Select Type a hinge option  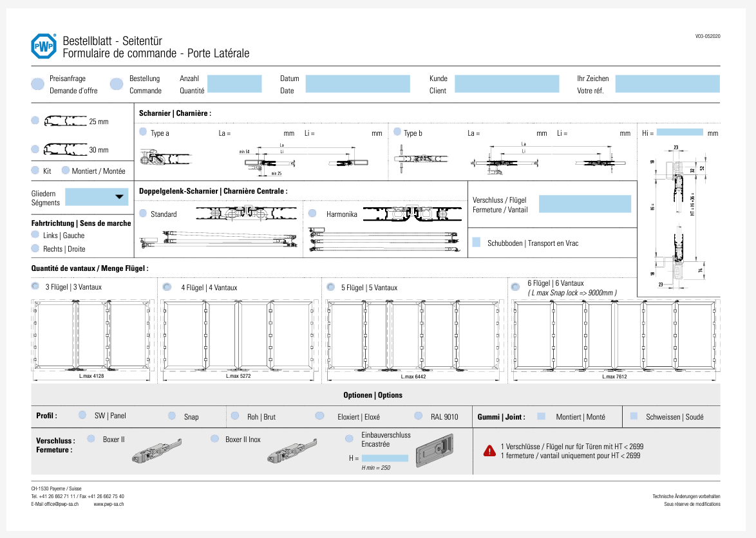point(143,133)
